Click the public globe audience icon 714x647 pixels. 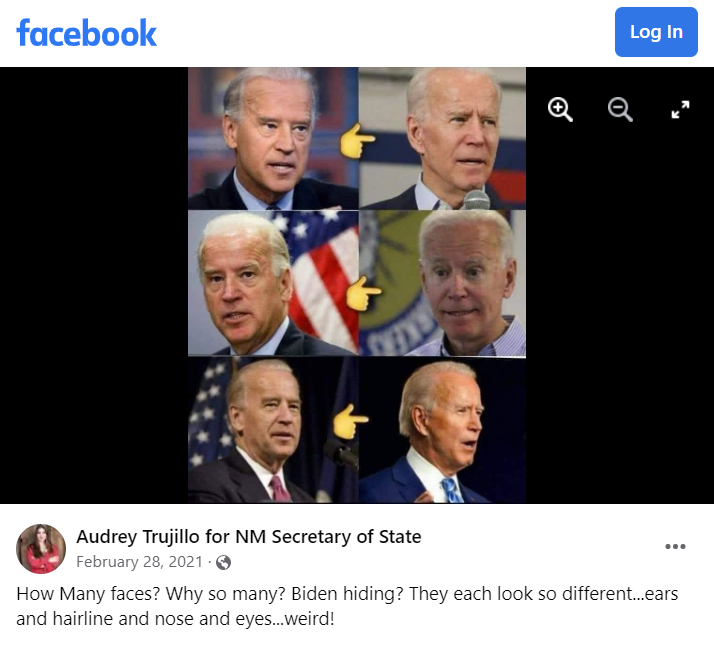pyautogui.click(x=223, y=563)
